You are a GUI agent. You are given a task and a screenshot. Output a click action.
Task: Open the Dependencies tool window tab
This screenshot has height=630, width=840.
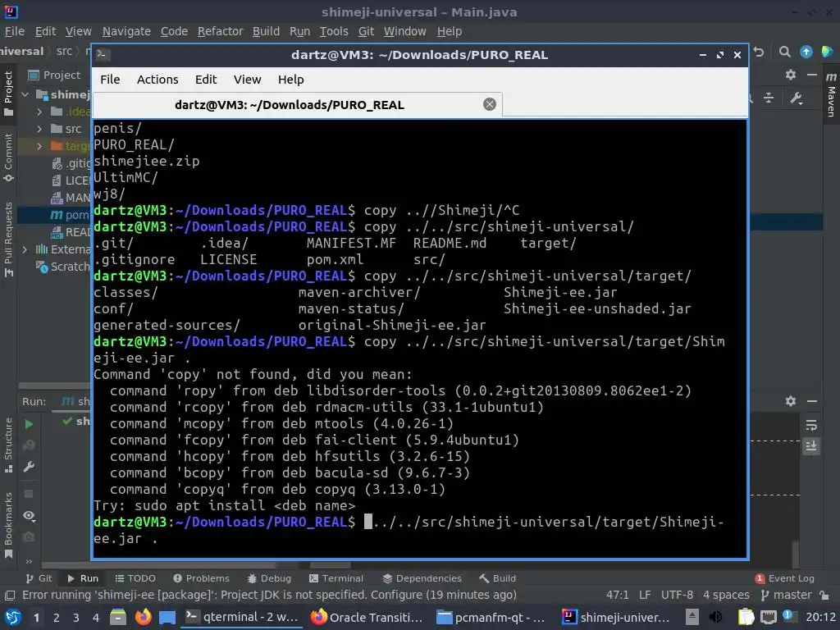tap(422, 578)
